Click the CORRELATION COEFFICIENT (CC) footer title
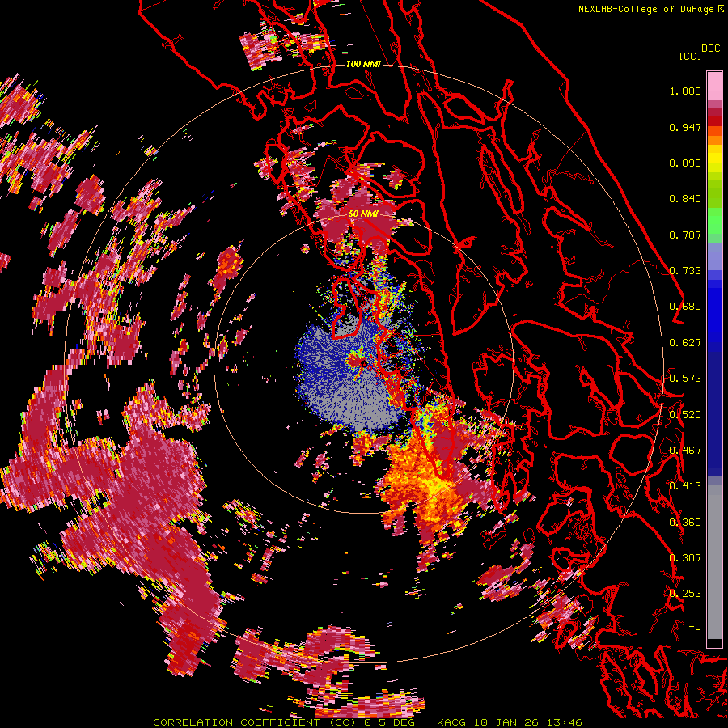Screen dimensions: 728x728 255,722
